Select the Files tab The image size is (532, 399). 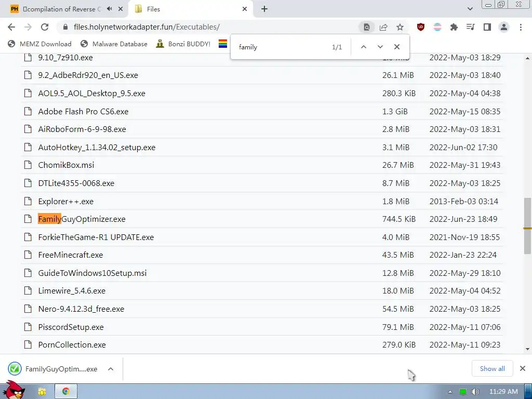[190, 9]
